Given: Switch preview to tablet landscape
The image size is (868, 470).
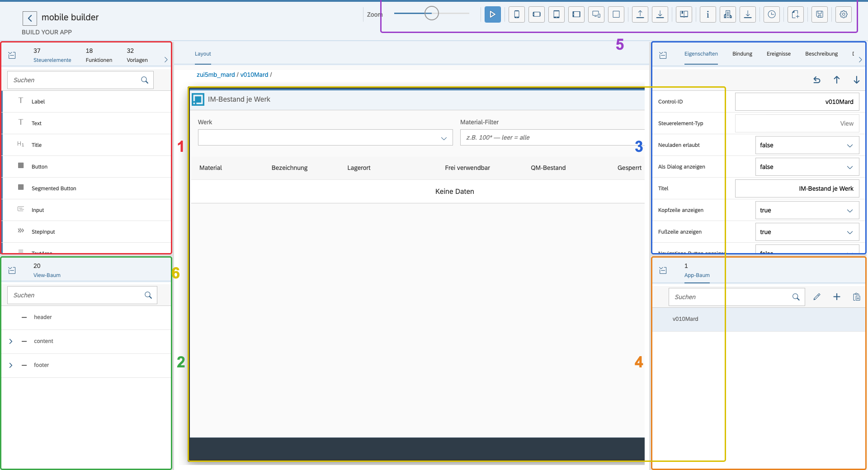Looking at the screenshot, I should pyautogui.click(x=576, y=14).
